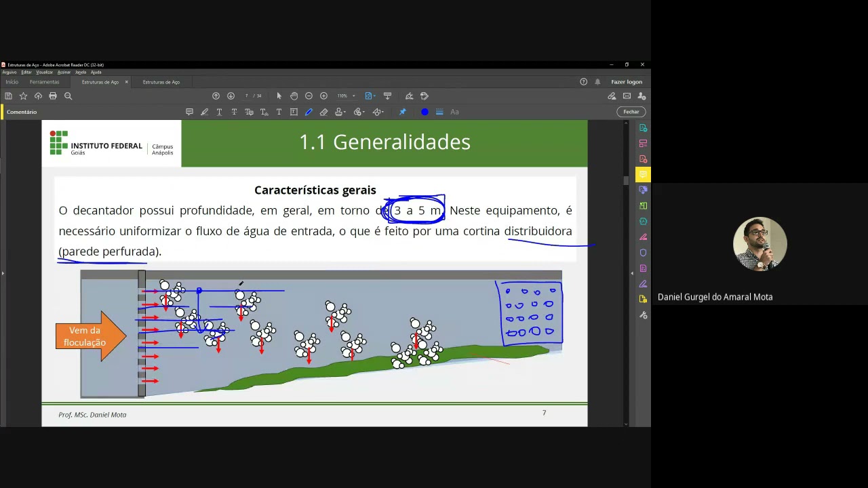Star this file as a favorite

click(23, 96)
